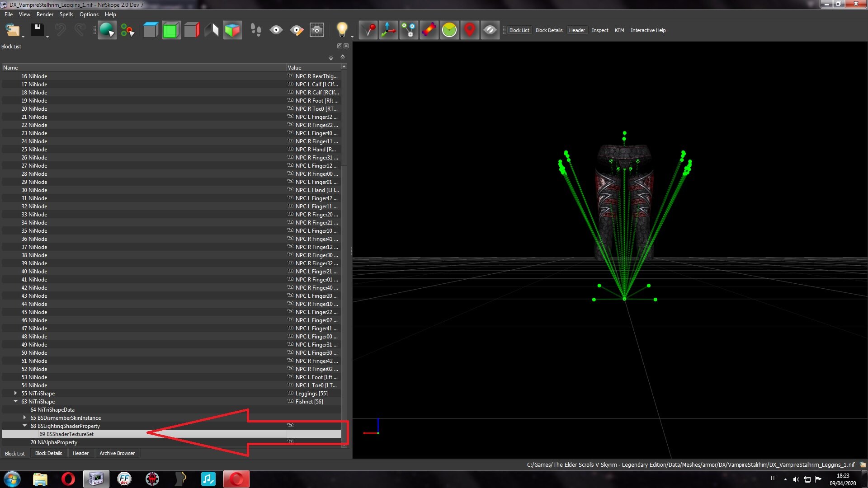Click the volume speaker tray icon
The image size is (868, 488).
[x=796, y=479]
